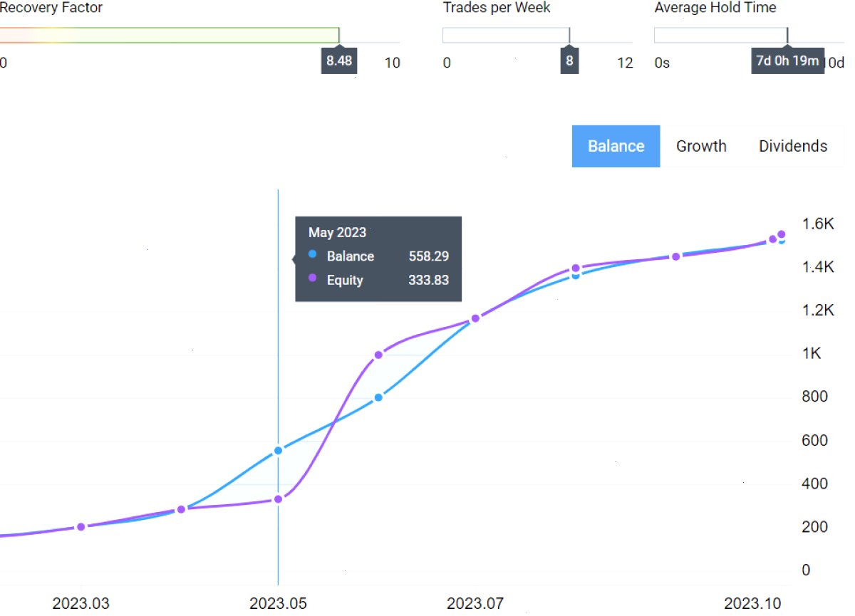Click the Recovery Factor 8.48 marker
This screenshot has height=616, width=855.
339,61
